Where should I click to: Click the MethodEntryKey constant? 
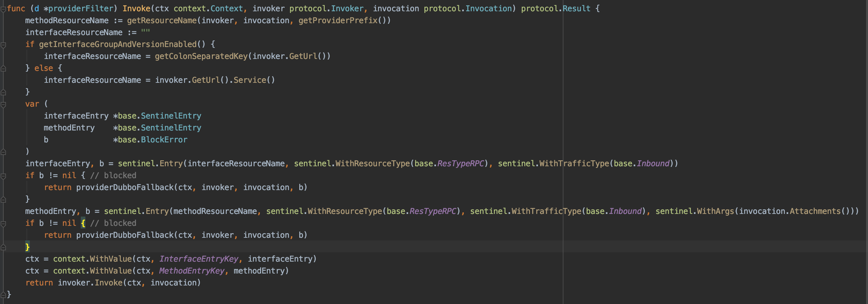coord(191,271)
